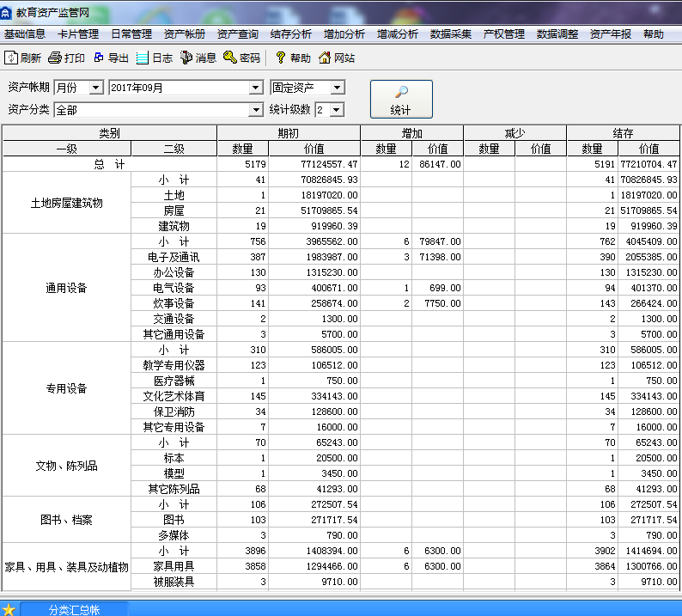Image resolution: width=682 pixels, height=616 pixels.
Task: Click the 打印 printer icon
Action: click(x=55, y=58)
